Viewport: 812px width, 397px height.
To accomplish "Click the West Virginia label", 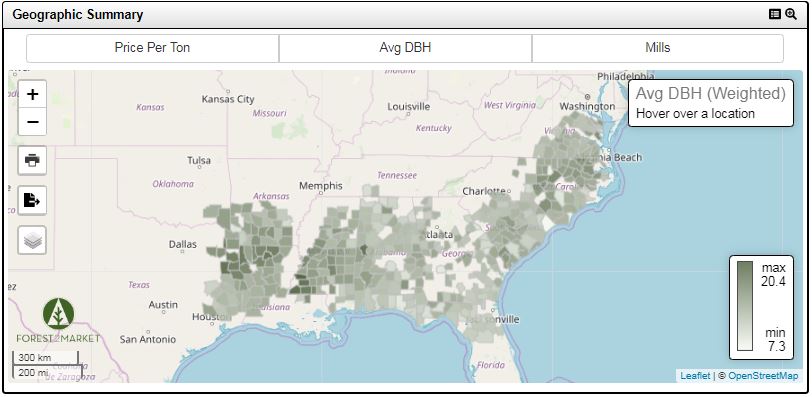I will 510,105.
